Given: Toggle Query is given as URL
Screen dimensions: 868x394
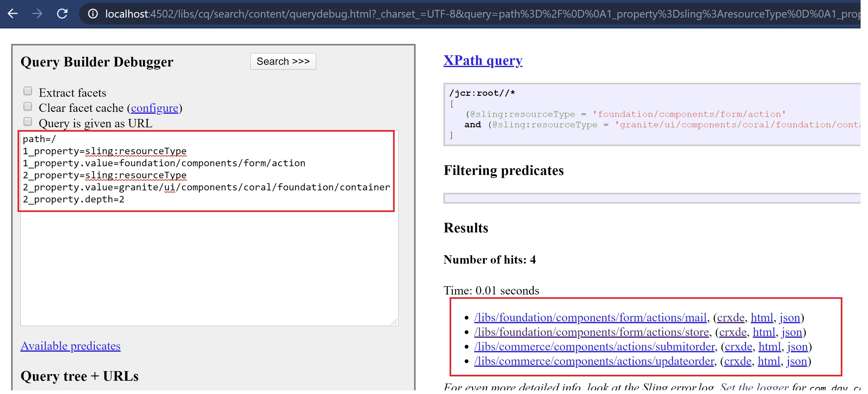Looking at the screenshot, I should coord(27,122).
